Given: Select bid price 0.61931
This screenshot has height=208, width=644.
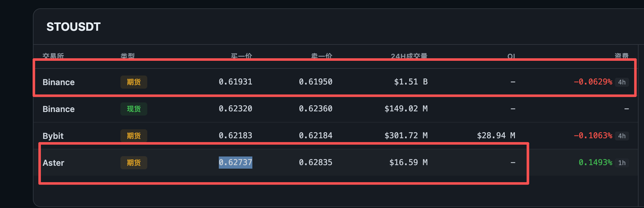Looking at the screenshot, I should tap(235, 82).
